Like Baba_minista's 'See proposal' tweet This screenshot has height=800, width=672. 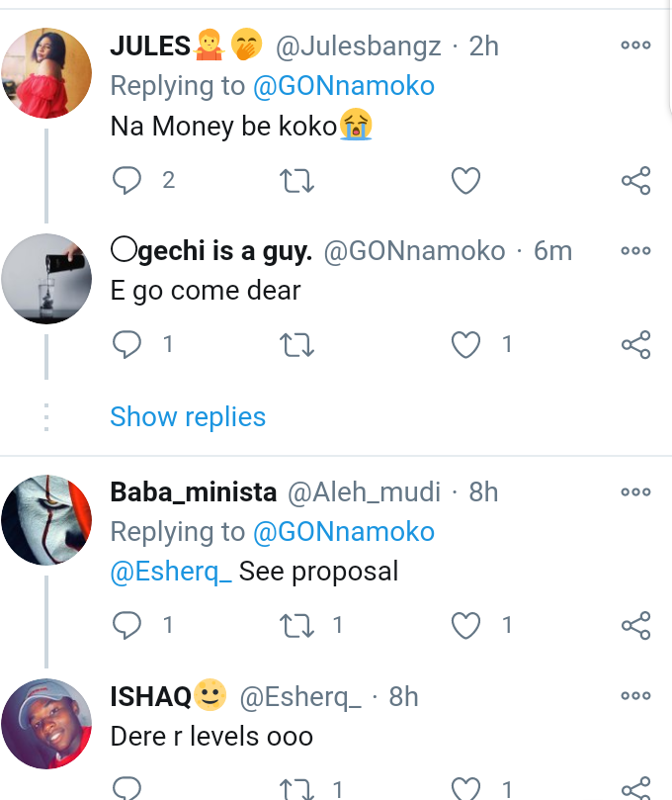(465, 625)
